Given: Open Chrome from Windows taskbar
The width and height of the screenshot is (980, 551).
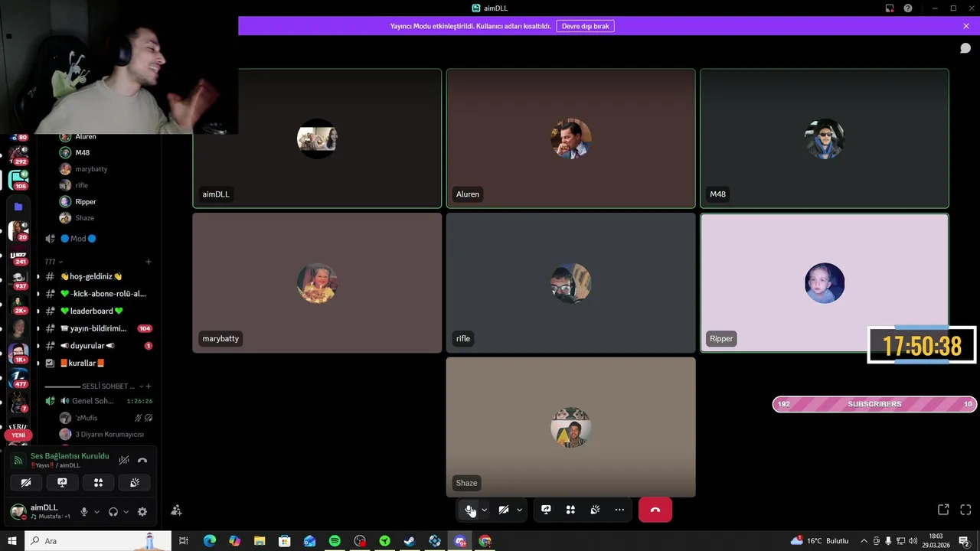Looking at the screenshot, I should 485,541.
